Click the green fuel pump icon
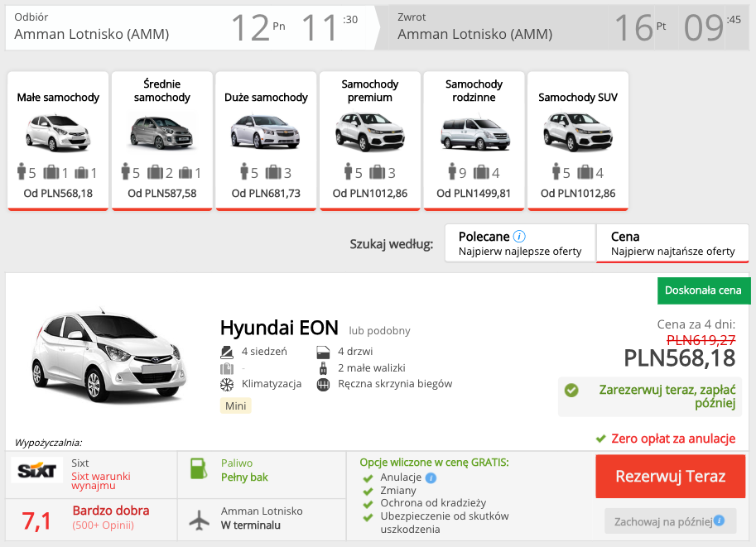Screen dimensions: 756x547 198,468
